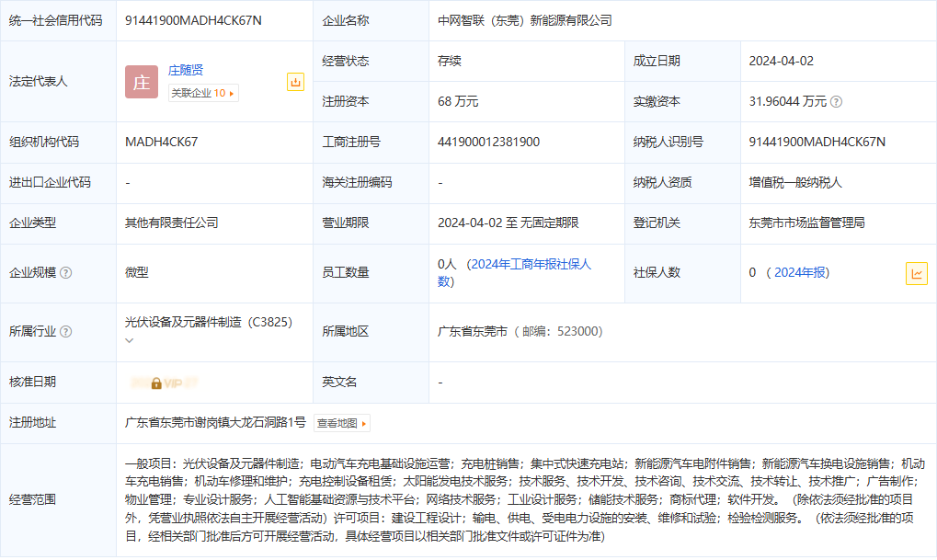Click the 登记机关 label
Viewport: 937px width, 560px height.
click(657, 223)
